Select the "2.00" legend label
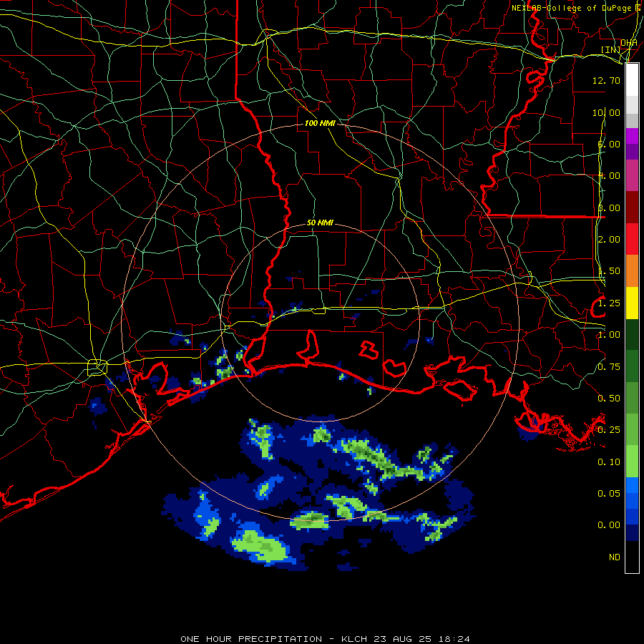This screenshot has height=644, width=644. (609, 240)
